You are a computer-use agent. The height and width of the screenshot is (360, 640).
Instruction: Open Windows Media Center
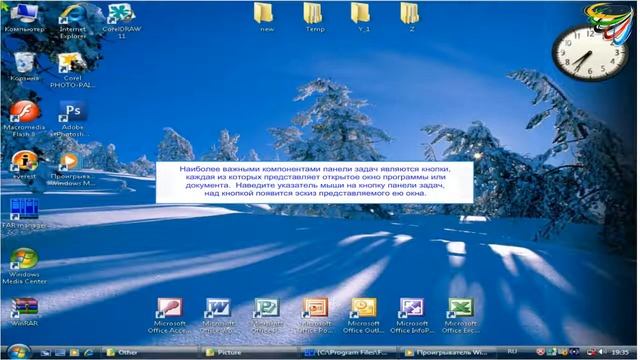coord(24,266)
